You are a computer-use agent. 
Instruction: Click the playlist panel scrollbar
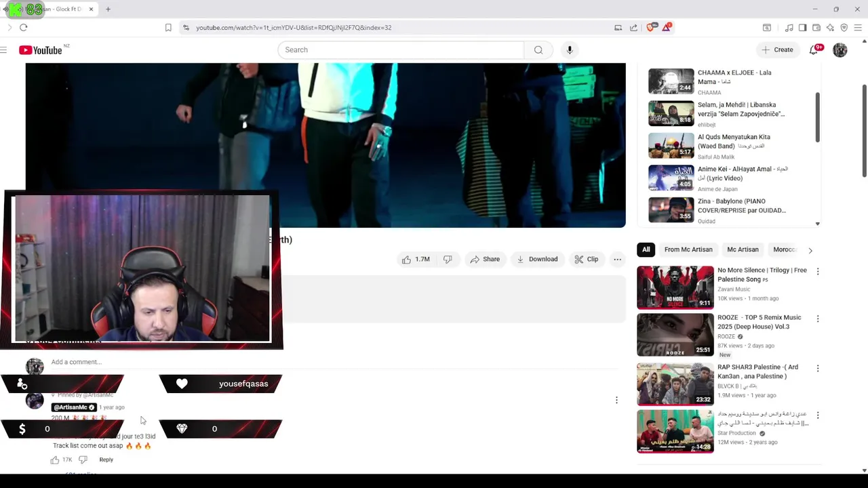(817, 117)
